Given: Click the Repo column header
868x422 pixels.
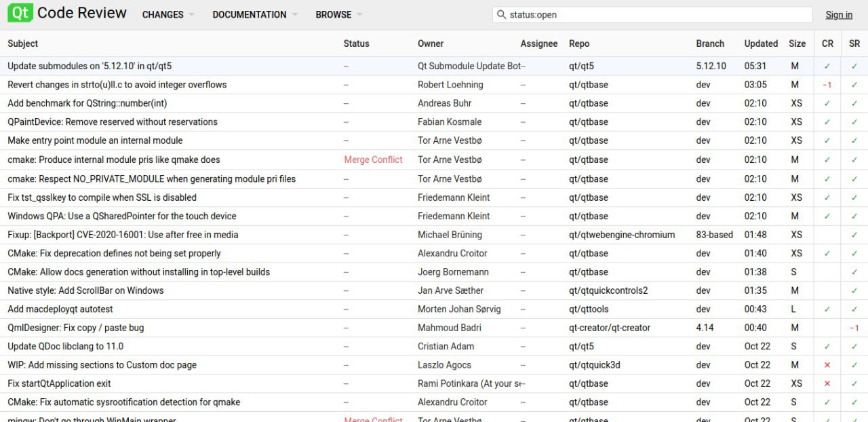Looking at the screenshot, I should [x=579, y=43].
